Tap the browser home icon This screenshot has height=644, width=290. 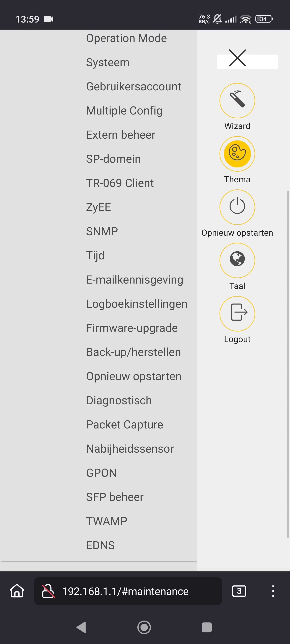point(17,591)
